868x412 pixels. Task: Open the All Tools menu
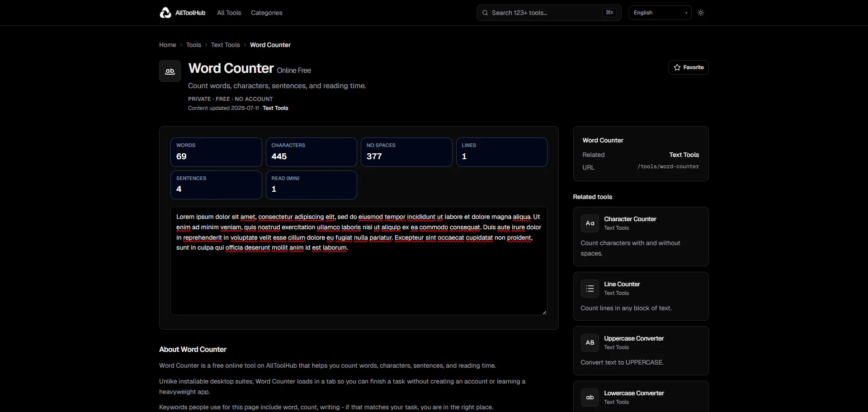[x=229, y=13]
